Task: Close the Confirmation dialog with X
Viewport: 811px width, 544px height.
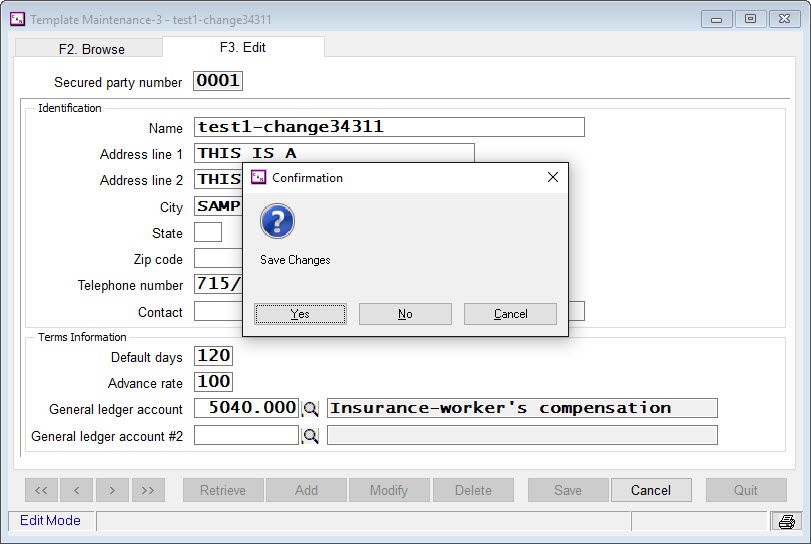Action: pyautogui.click(x=552, y=178)
